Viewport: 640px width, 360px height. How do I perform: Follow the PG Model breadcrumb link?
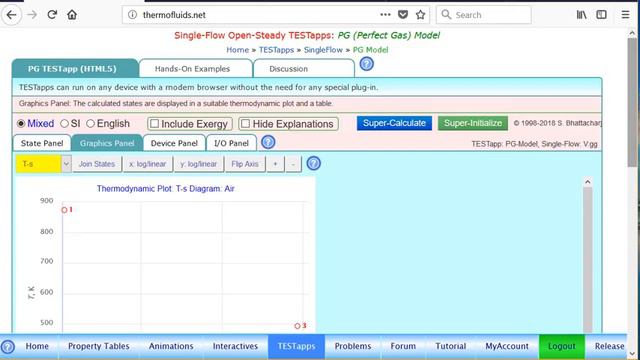click(x=370, y=50)
